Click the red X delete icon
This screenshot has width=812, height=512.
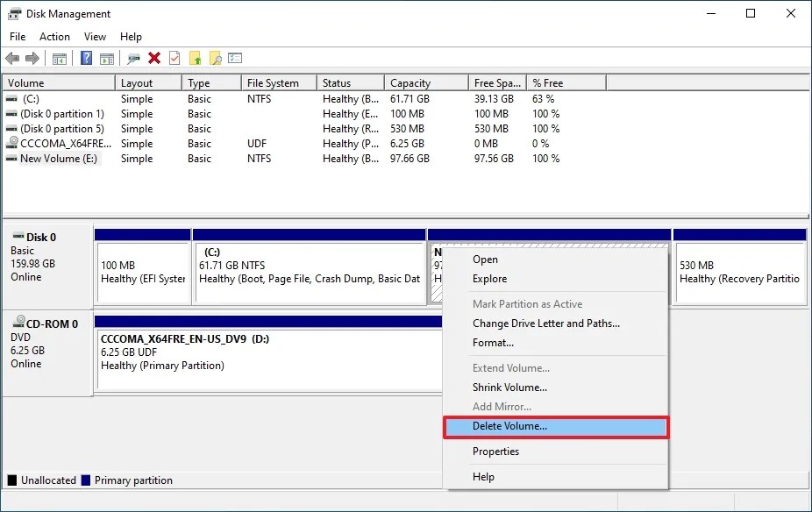coord(153,59)
